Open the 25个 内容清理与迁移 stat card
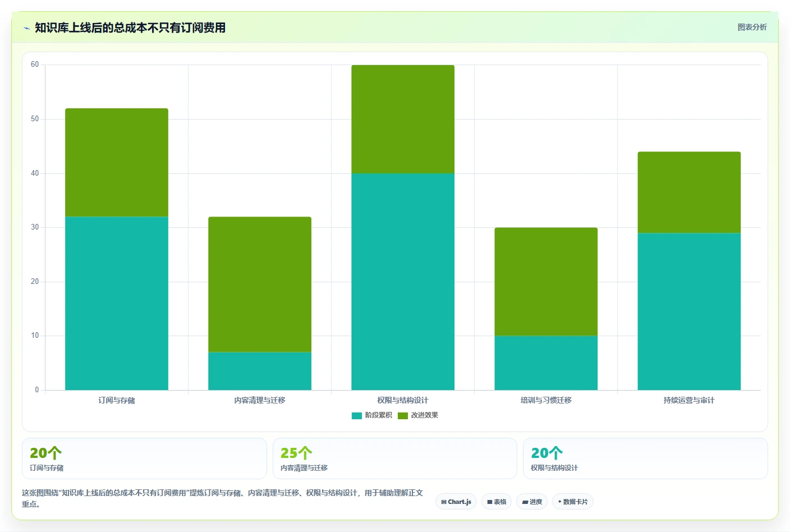 pos(395,458)
